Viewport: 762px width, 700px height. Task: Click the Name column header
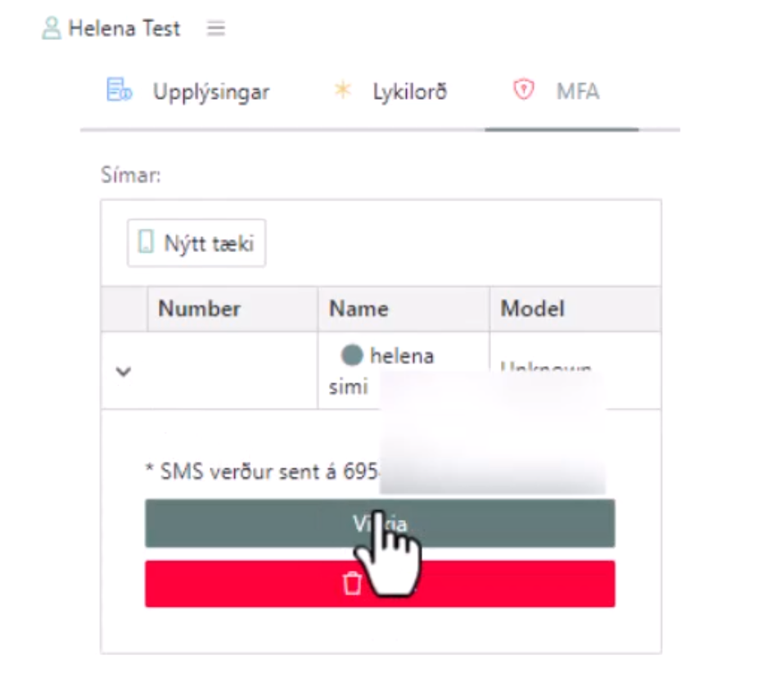358,309
